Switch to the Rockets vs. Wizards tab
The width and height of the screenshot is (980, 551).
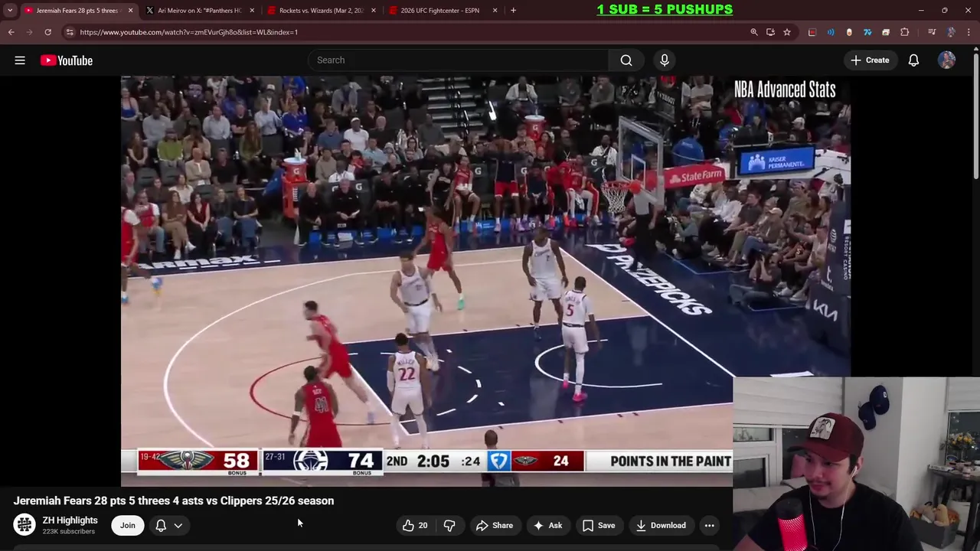point(322,11)
